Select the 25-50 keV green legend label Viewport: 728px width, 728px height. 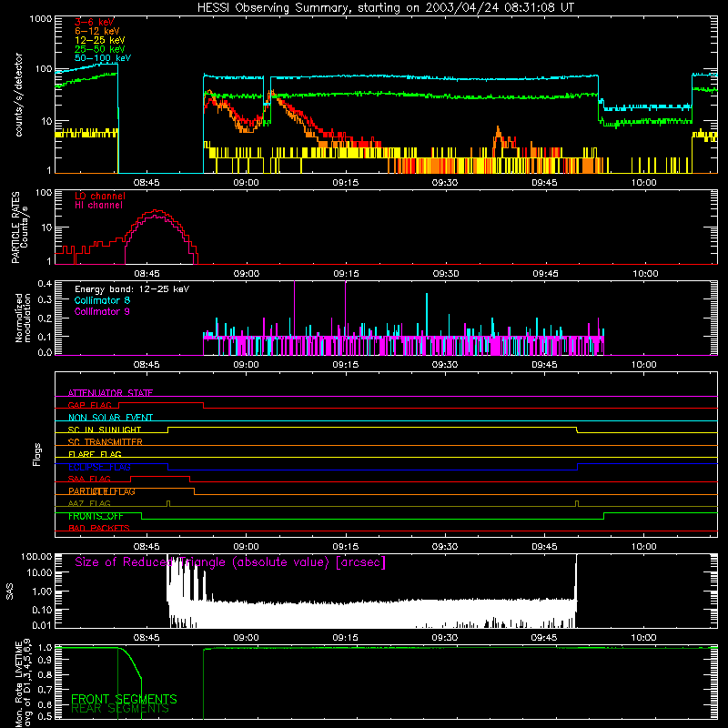(x=100, y=49)
